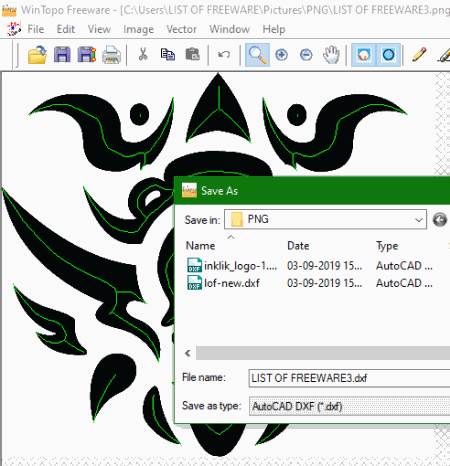Click the Copy toolbar icon

[x=168, y=54]
